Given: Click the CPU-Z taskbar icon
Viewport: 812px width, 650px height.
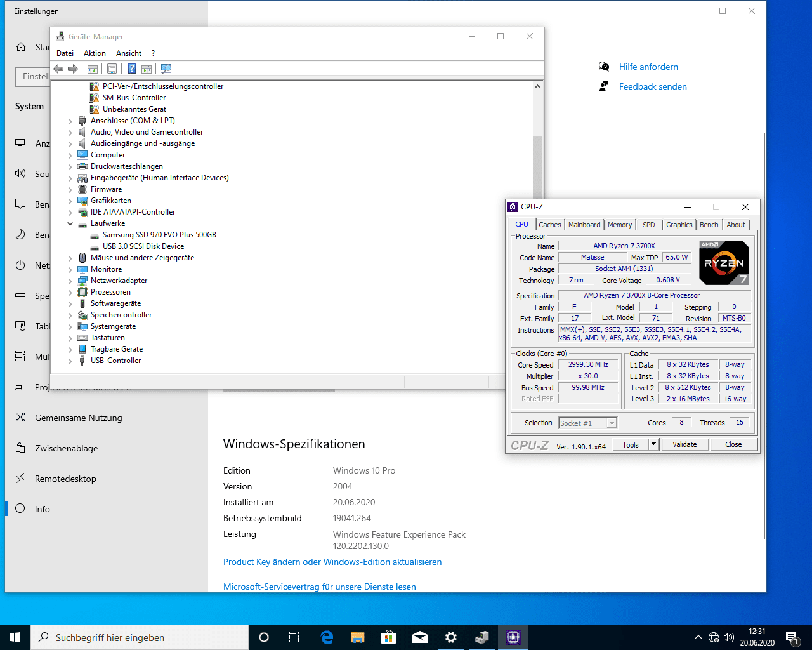Looking at the screenshot, I should click(x=513, y=637).
